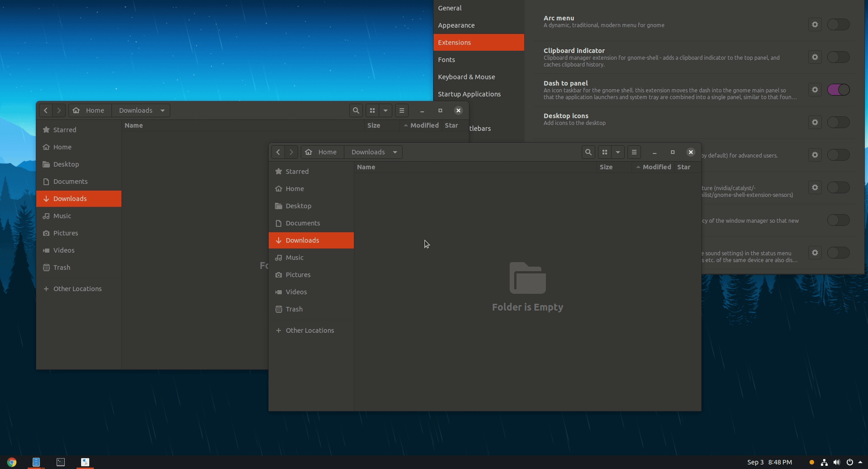This screenshot has width=868, height=469.
Task: Go forward in front Files window
Action: coord(291,152)
